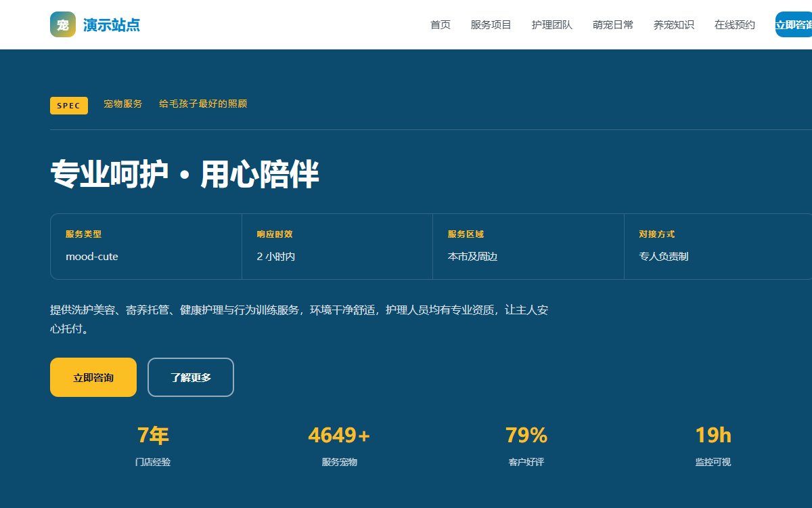This screenshot has width=812, height=508.
Task: Open the 护理团队 nav item
Action: click(552, 25)
